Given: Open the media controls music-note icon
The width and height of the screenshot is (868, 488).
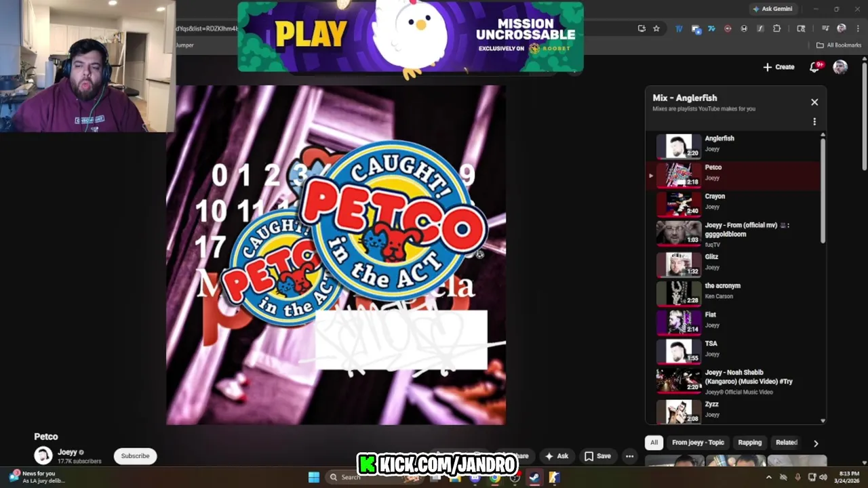Looking at the screenshot, I should pyautogui.click(x=825, y=28).
